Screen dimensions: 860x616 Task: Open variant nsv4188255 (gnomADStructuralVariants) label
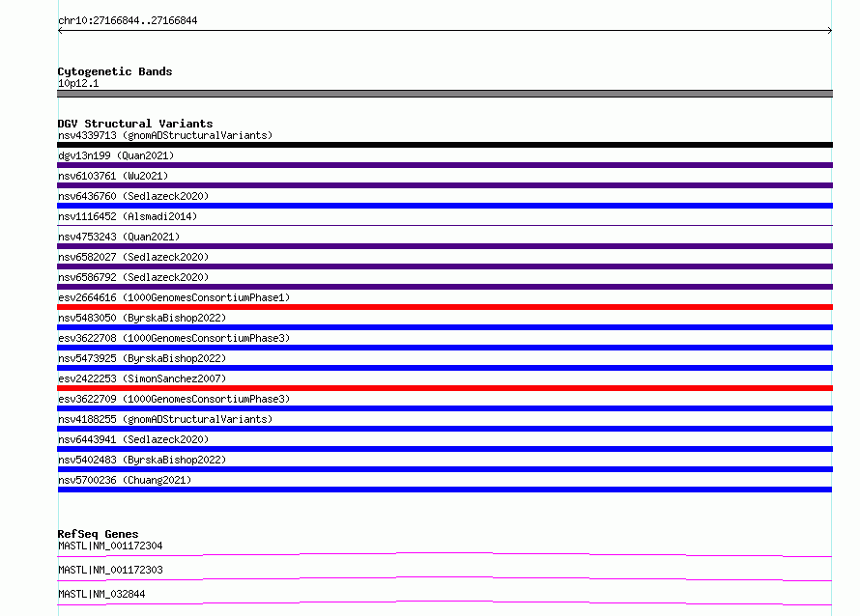coord(165,419)
